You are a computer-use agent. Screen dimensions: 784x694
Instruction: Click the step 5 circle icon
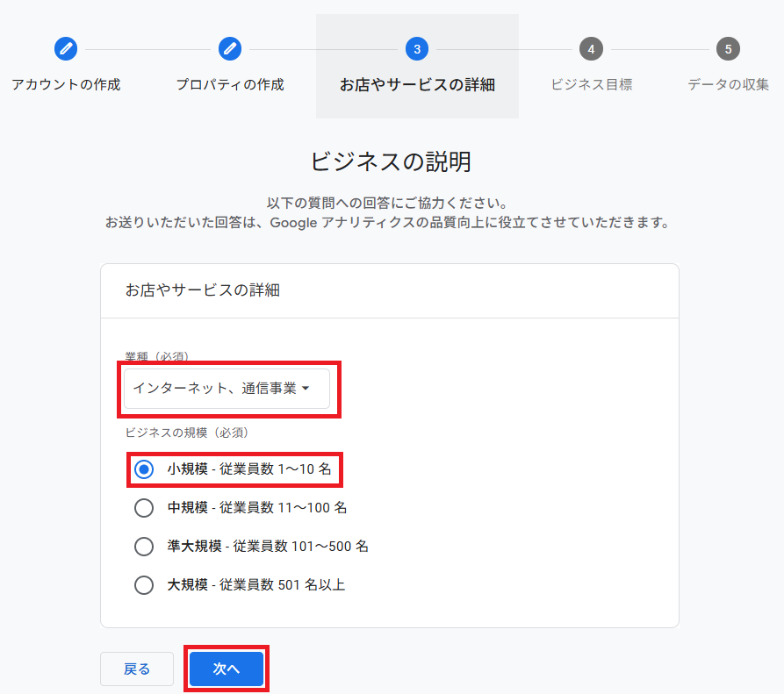728,49
